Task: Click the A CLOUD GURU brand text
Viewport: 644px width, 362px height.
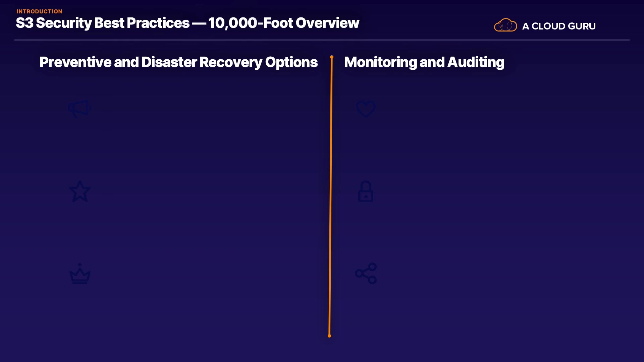Action: [559, 26]
